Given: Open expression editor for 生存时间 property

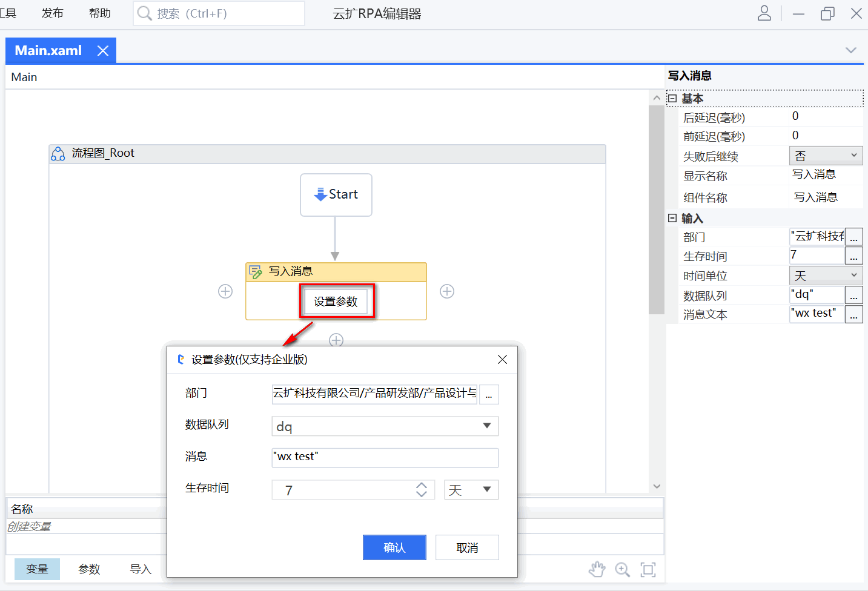Looking at the screenshot, I should (854, 256).
